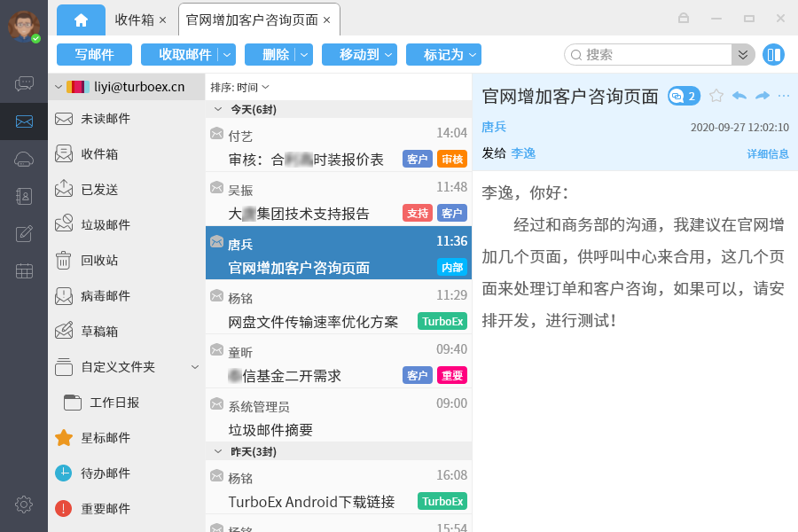Open the cloud drive icon in sidebar

click(24, 160)
